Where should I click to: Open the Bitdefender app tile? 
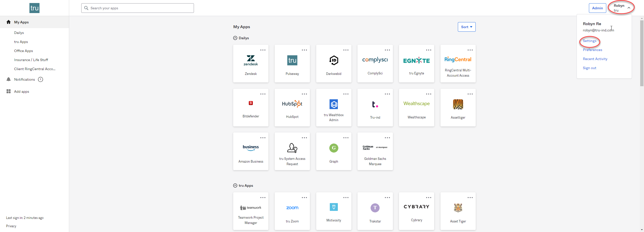[251, 108]
